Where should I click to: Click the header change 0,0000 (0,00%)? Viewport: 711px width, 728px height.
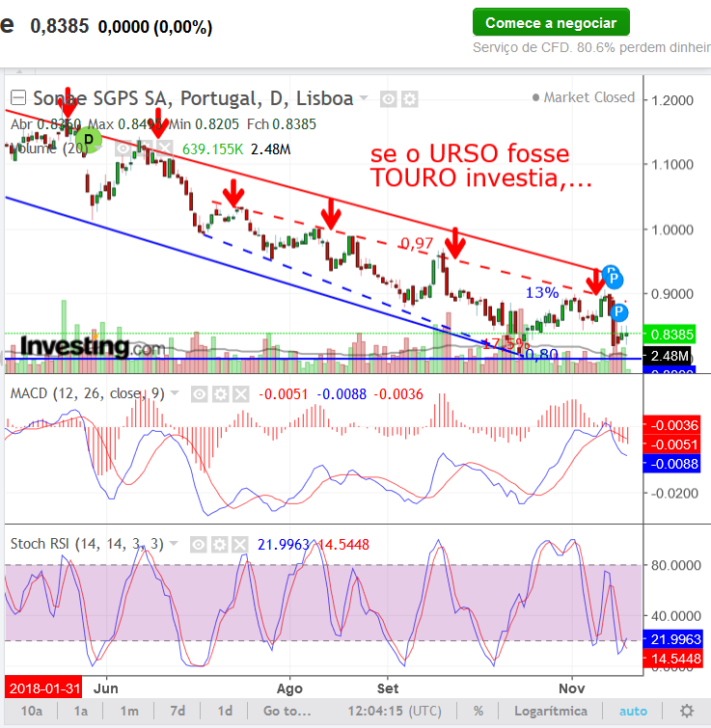[x=155, y=27]
